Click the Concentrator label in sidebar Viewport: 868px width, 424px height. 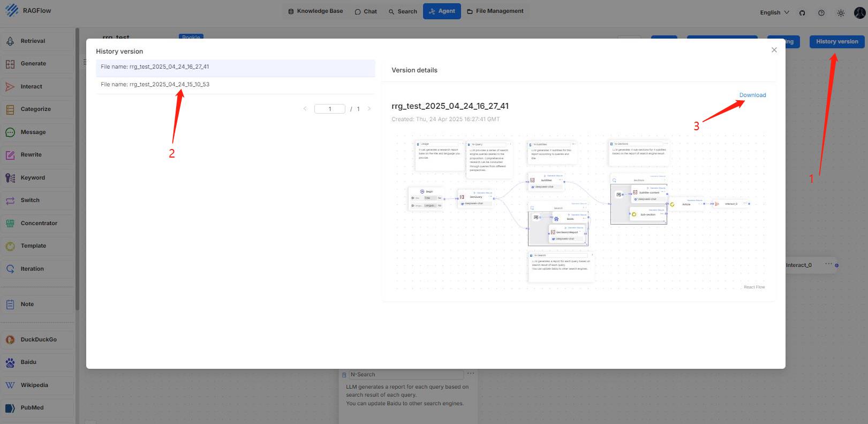click(39, 224)
